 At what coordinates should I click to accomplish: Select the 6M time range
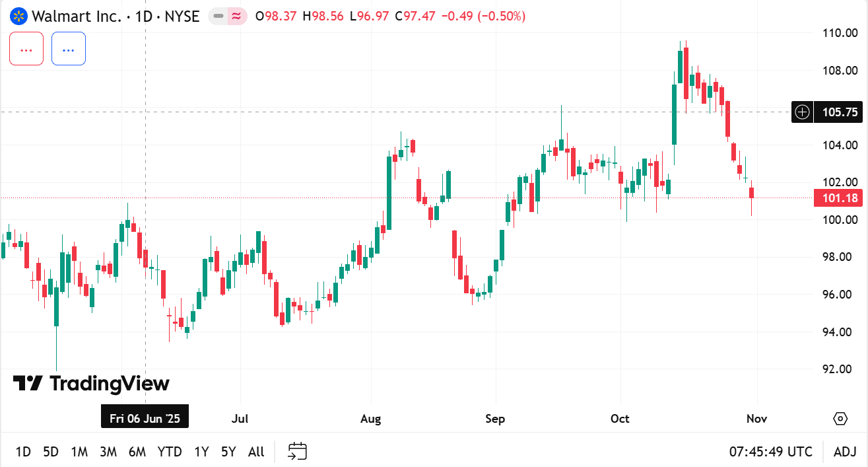137,452
